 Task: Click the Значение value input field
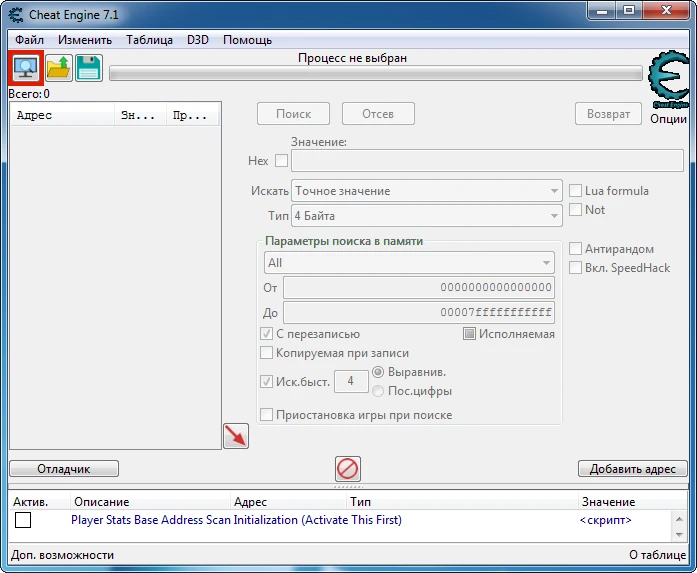487,161
